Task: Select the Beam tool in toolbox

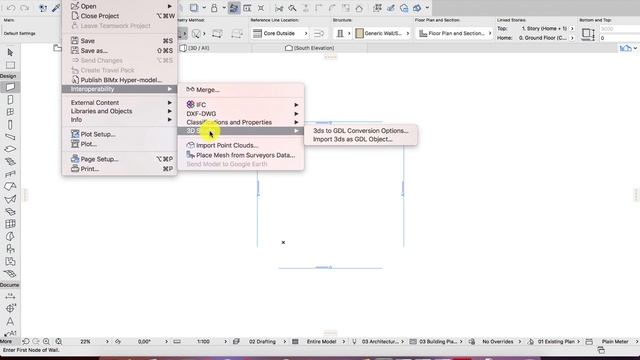Action: point(10,137)
